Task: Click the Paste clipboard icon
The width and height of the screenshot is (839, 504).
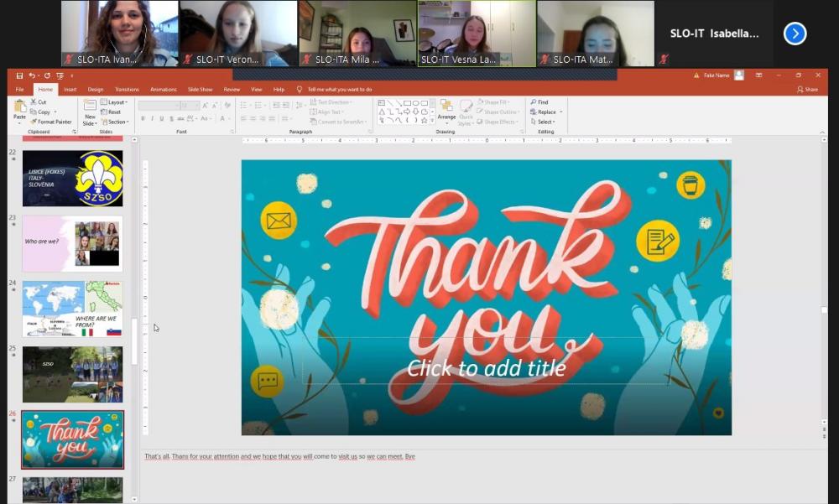Action: click(x=20, y=108)
